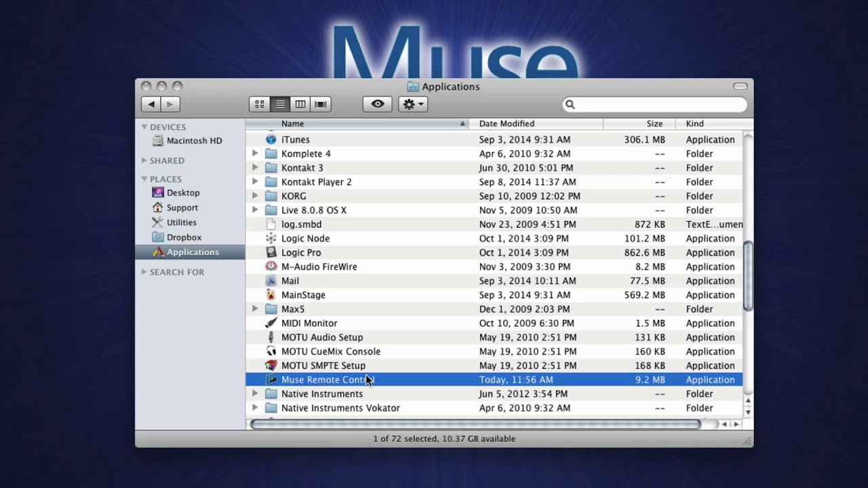Open the Action gear dropdown menu

coord(413,104)
